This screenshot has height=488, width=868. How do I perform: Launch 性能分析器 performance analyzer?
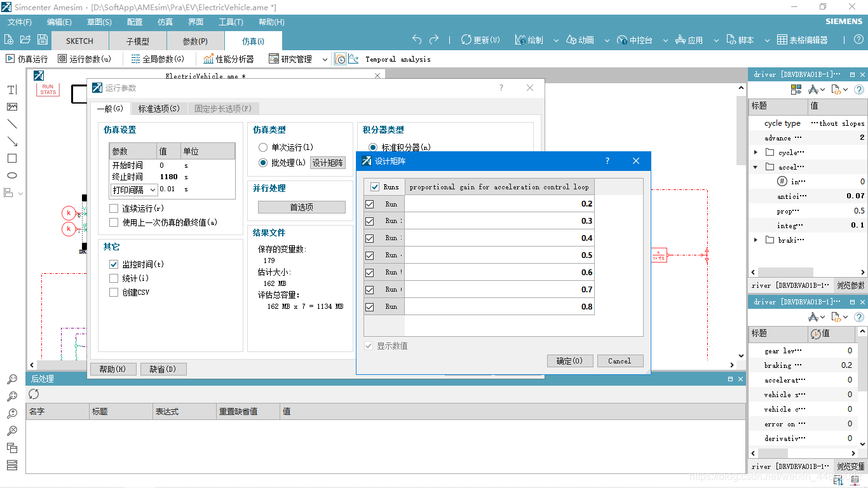pyautogui.click(x=229, y=59)
